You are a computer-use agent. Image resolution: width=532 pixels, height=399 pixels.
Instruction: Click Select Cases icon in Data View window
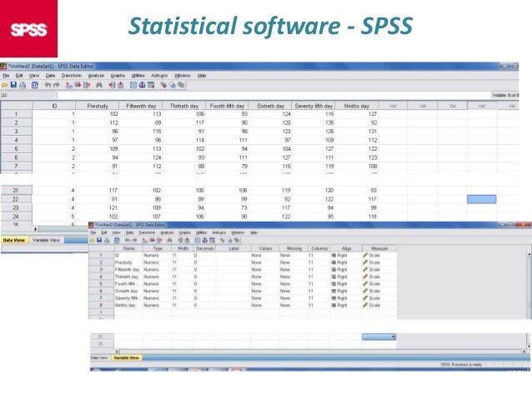151,85
